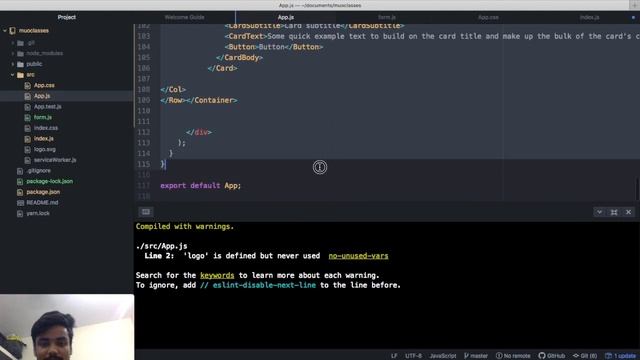Open App.js in the file tree
The height and width of the screenshot is (360, 640).
click(42, 96)
